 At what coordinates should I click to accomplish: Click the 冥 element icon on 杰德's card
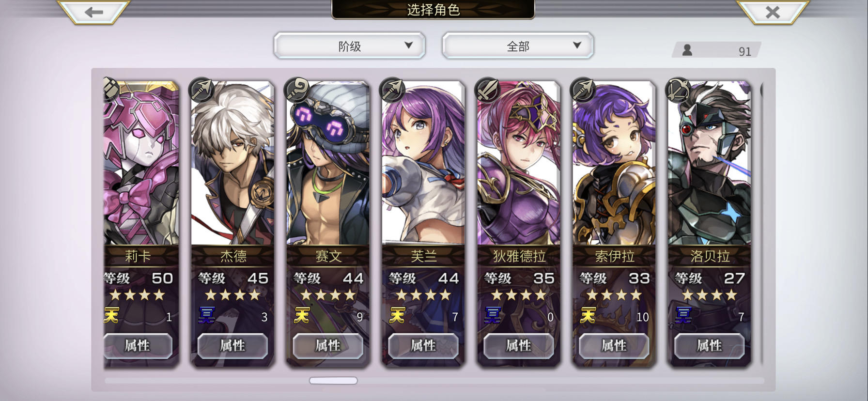pyautogui.click(x=206, y=316)
